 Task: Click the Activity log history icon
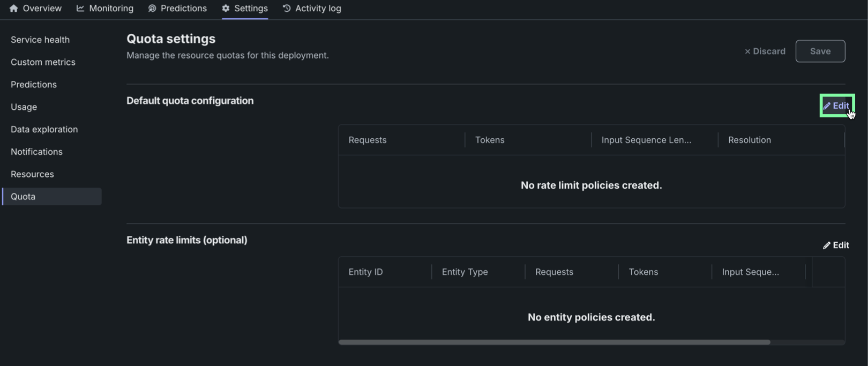tap(287, 9)
